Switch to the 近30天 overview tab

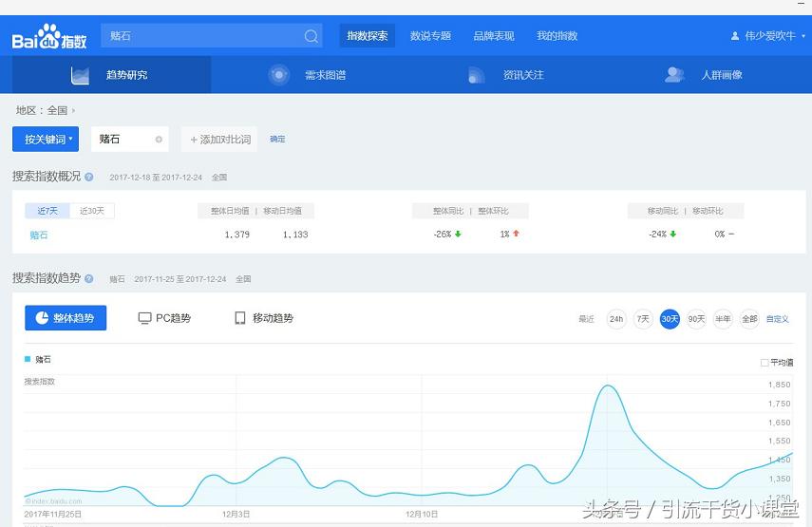pos(92,211)
